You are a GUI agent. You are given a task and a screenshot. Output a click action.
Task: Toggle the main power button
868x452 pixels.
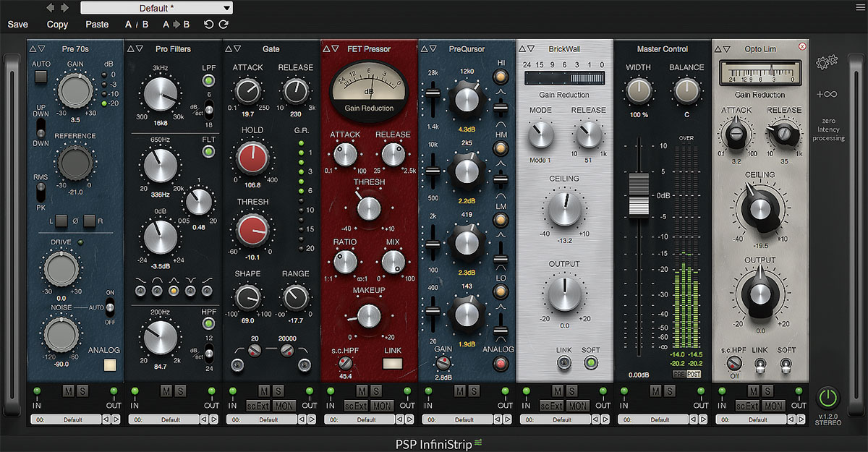click(x=827, y=397)
